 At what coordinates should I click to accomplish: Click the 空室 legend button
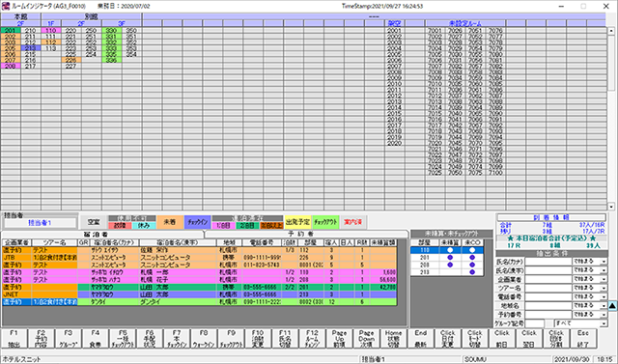(x=94, y=222)
